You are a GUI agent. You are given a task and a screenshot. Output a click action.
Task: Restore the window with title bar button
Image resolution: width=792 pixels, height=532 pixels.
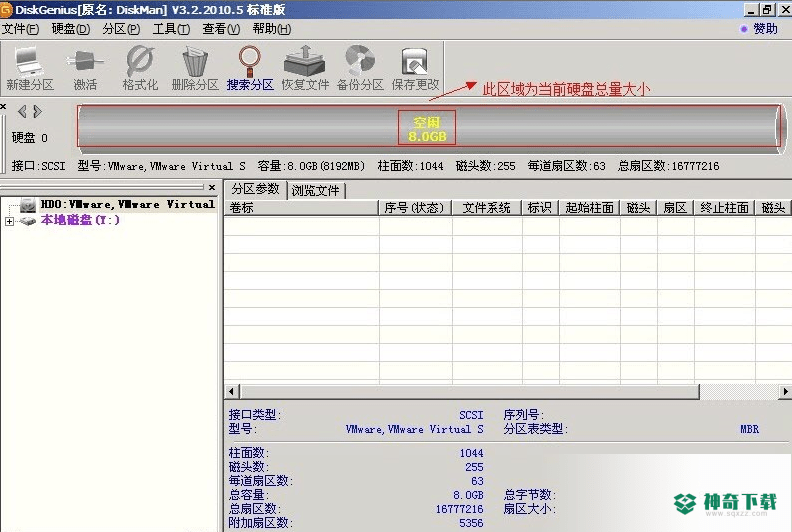pos(766,9)
